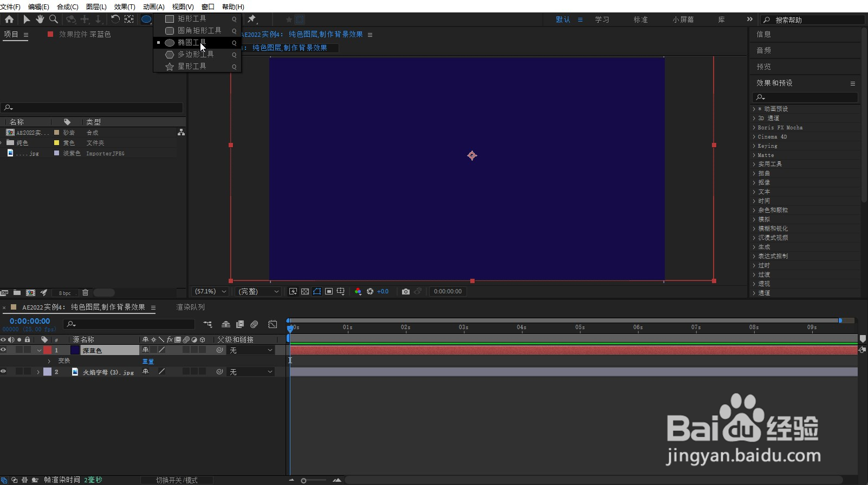The height and width of the screenshot is (485, 868).
Task: Toggle the transparency grid
Action: [305, 291]
